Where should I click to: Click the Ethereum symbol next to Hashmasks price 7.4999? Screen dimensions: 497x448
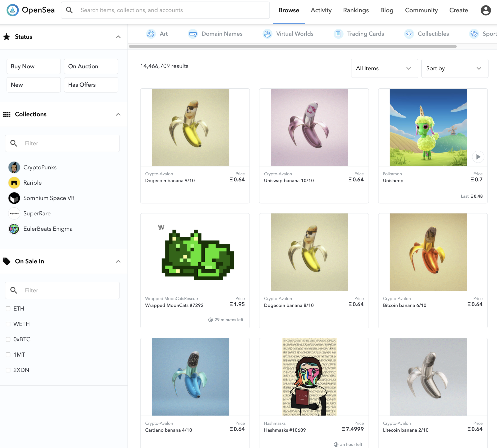pyautogui.click(x=344, y=429)
